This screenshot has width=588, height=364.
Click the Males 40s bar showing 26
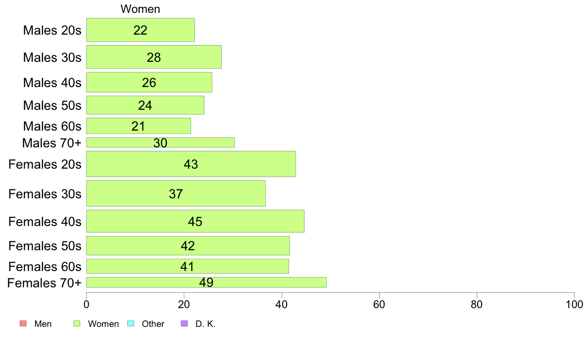point(149,83)
